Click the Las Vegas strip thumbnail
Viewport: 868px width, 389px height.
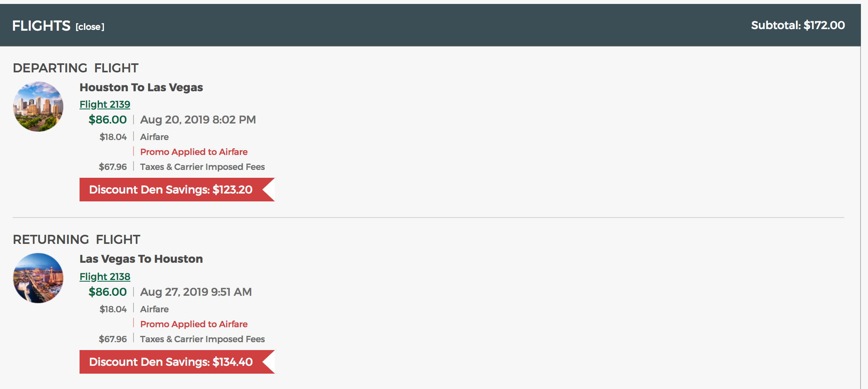click(38, 278)
